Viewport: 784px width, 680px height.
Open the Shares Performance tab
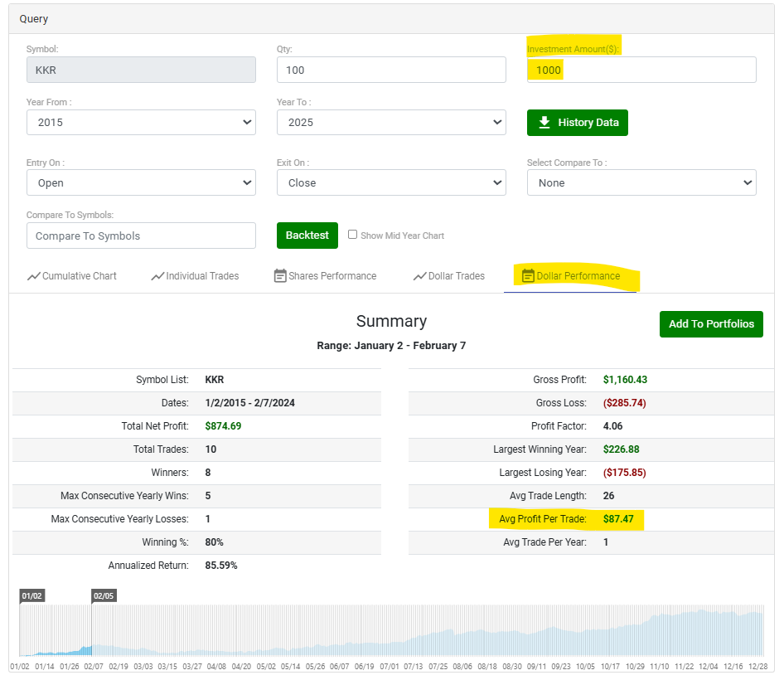coord(325,276)
